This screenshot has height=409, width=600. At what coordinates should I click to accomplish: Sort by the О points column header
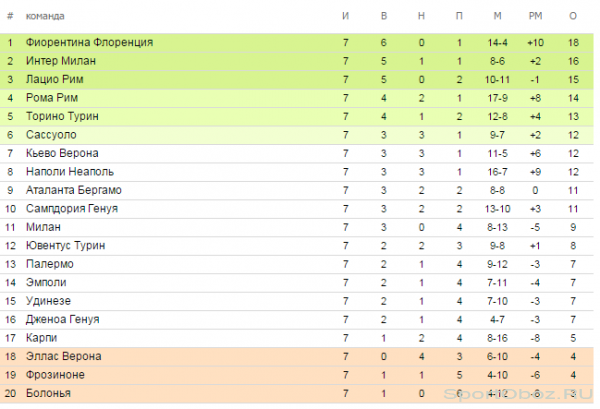[573, 16]
